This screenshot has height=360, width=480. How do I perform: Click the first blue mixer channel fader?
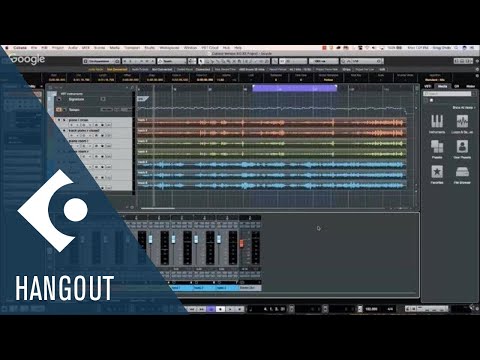(150, 239)
